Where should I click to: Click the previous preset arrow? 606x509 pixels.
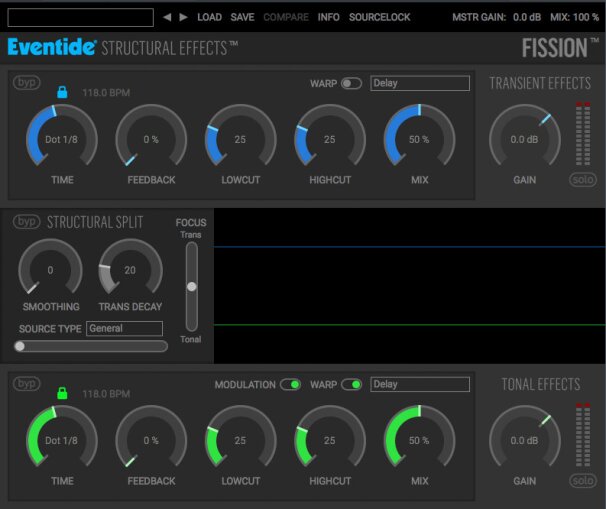pos(168,17)
